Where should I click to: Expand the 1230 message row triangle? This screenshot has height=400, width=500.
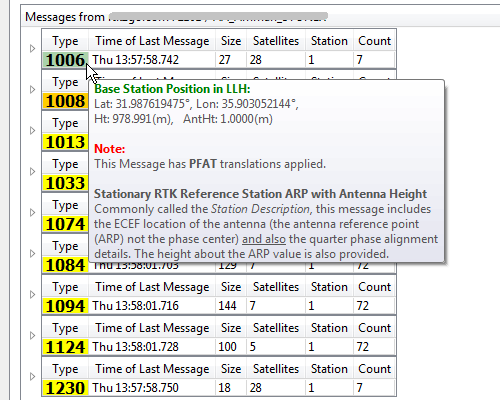click(x=32, y=377)
